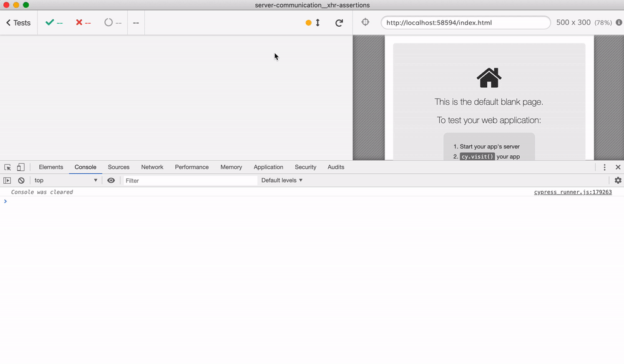Show the console sidebar icon
Image resolution: width=624 pixels, height=364 pixels.
click(7, 180)
